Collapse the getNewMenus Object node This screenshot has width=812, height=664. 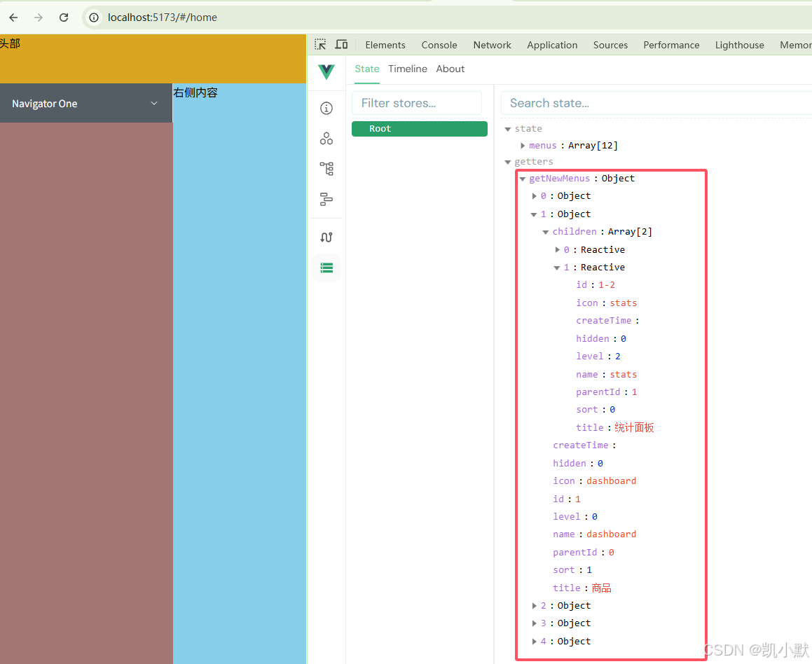click(x=523, y=179)
